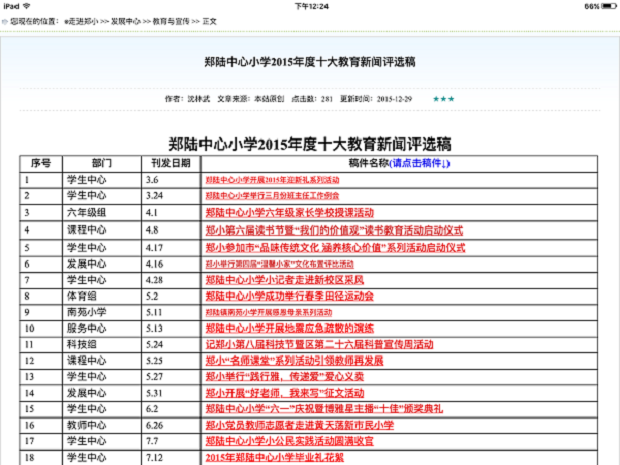Screen dimensions: 620x465
Task: Open link 郑小举行第四届"温馨小家"文化布置评比活动
Action: (279, 264)
